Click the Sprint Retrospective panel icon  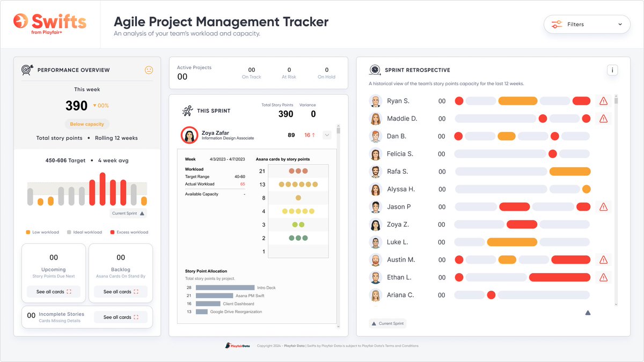pyautogui.click(x=376, y=70)
